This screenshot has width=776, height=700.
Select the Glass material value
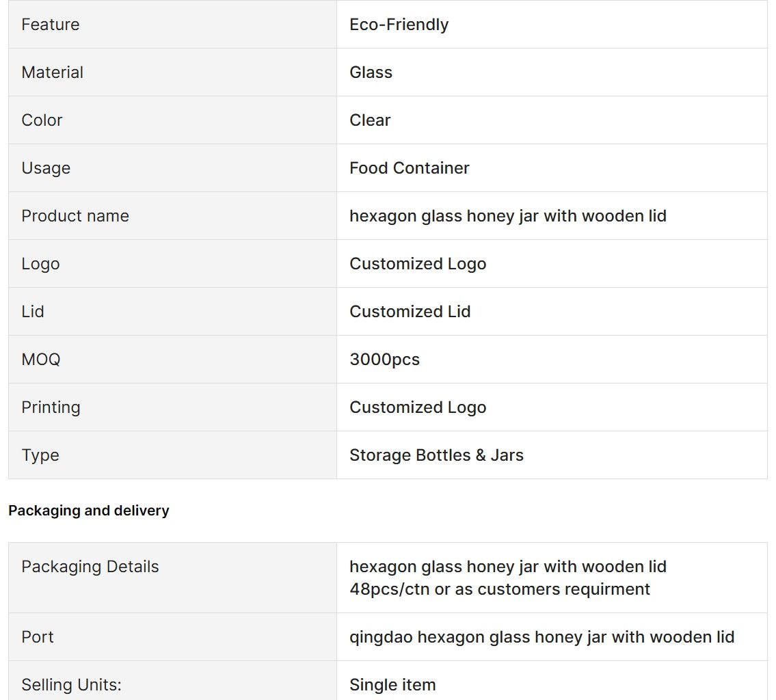click(371, 72)
